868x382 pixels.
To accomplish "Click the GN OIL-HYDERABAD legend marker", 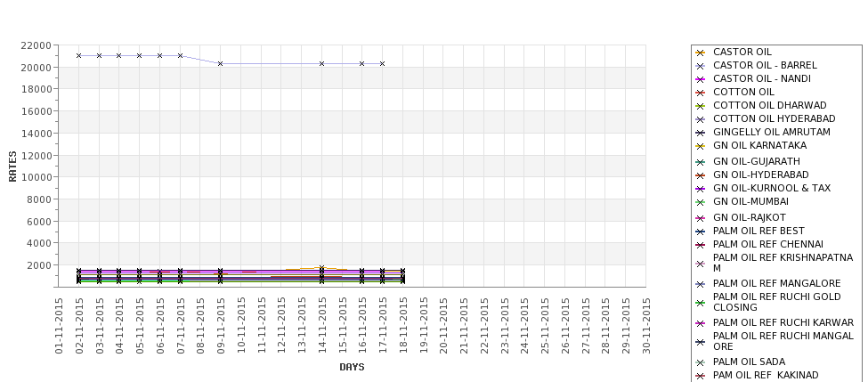I will (701, 176).
